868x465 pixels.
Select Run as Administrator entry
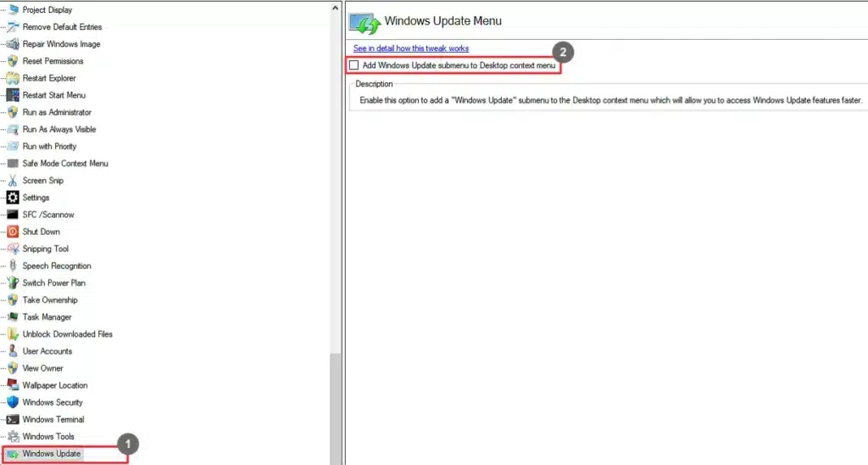point(57,112)
